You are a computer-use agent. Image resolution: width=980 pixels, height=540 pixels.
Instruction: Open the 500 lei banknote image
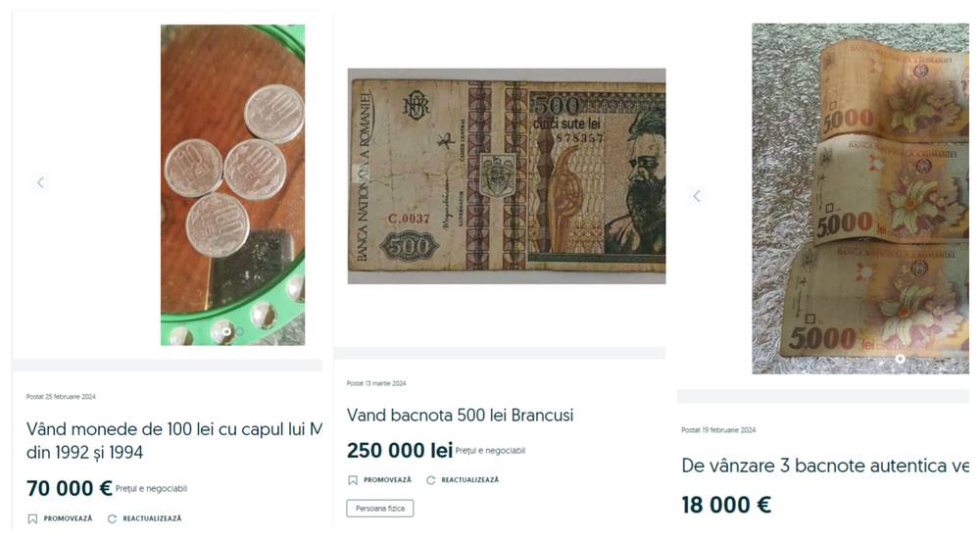point(507,176)
